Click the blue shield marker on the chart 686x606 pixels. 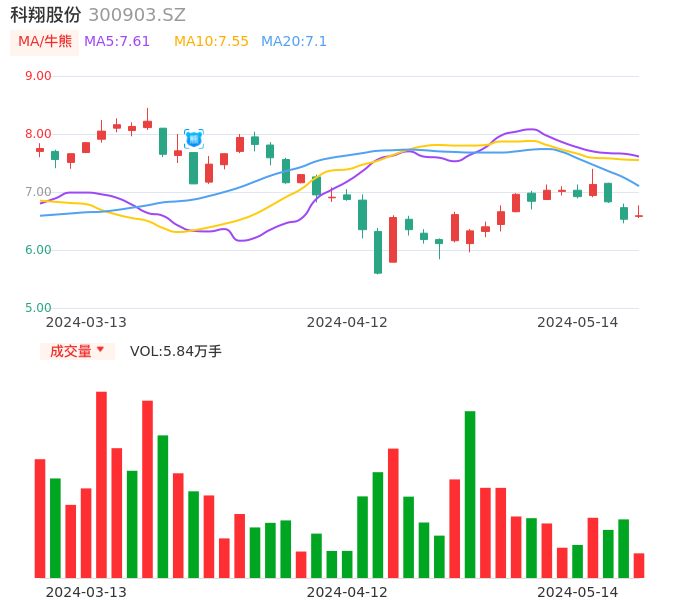click(x=194, y=139)
